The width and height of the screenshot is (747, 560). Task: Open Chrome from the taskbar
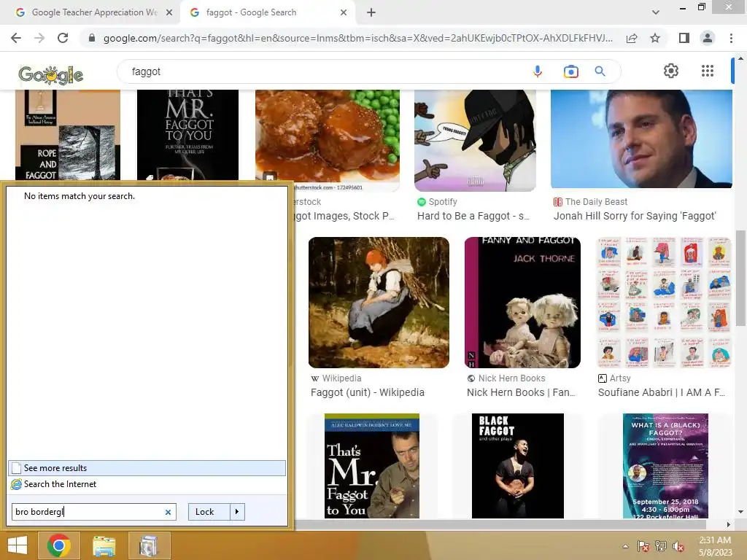(x=59, y=545)
